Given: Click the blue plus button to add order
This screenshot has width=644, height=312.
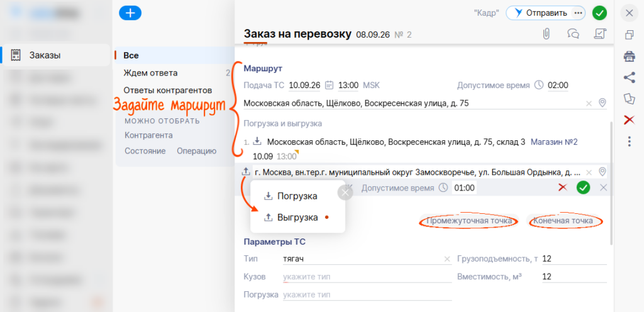Looking at the screenshot, I should (130, 13).
